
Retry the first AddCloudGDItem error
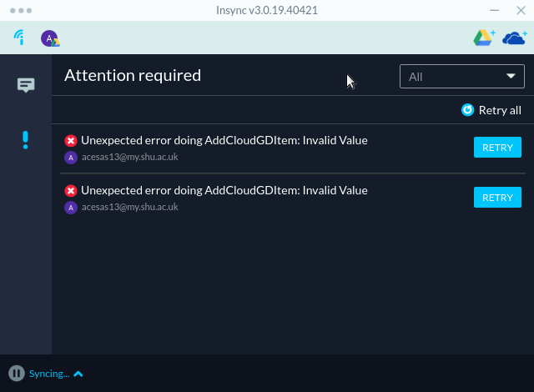497,148
